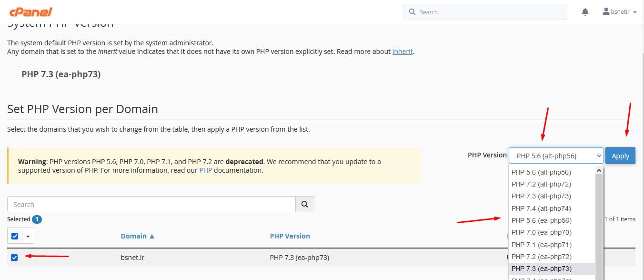This screenshot has width=644, height=280.
Task: Toggle the select-all domains checkbox
Action: (x=15, y=236)
